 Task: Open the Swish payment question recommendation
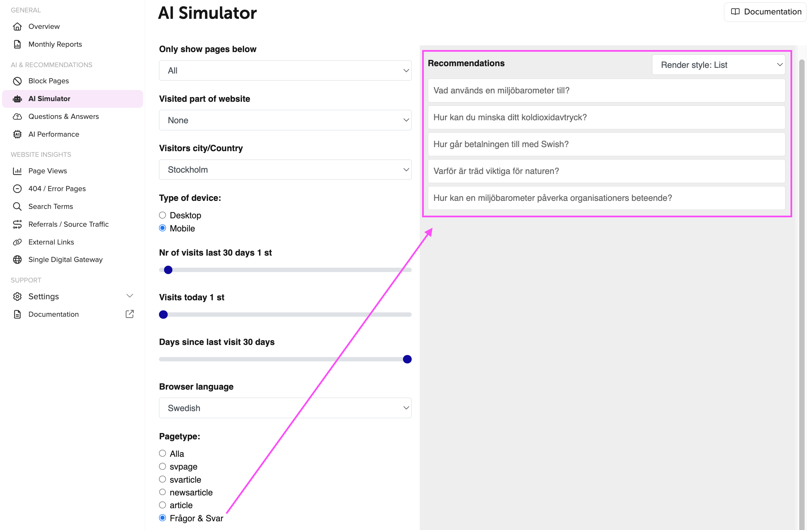click(x=606, y=144)
